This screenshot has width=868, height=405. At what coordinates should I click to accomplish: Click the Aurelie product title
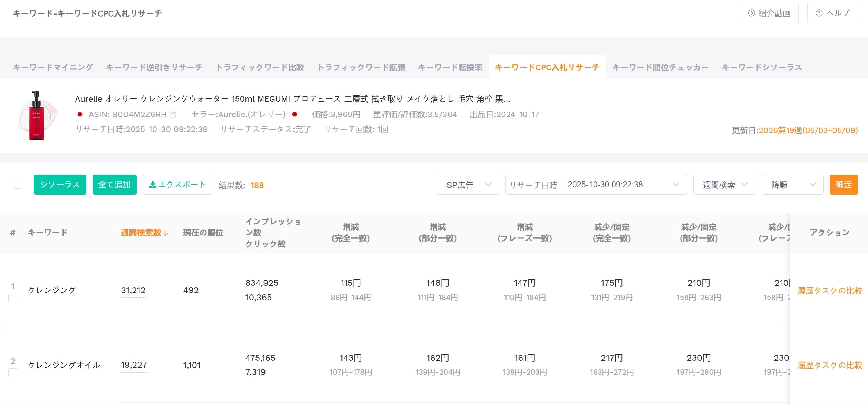292,99
